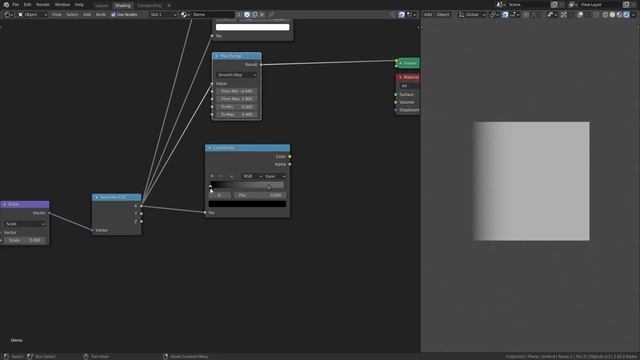
Task: Open the Scale vector math operation dropdown
Action: 25,224
